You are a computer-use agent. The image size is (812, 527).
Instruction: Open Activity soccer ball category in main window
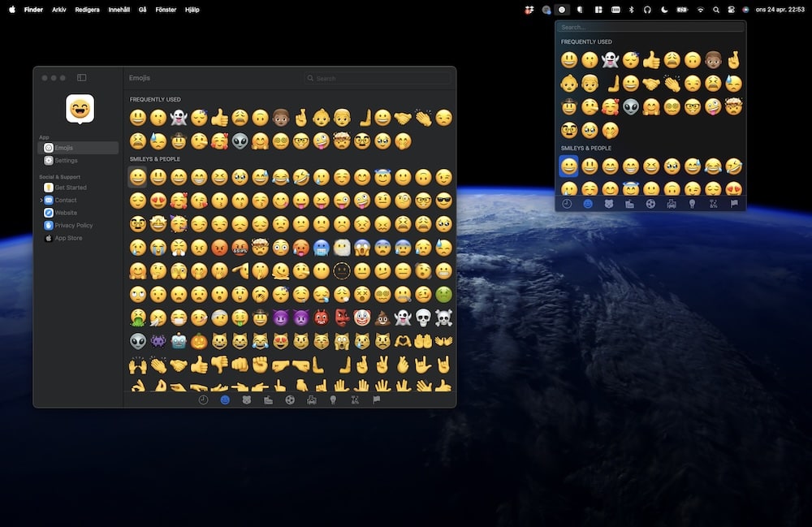click(x=290, y=400)
